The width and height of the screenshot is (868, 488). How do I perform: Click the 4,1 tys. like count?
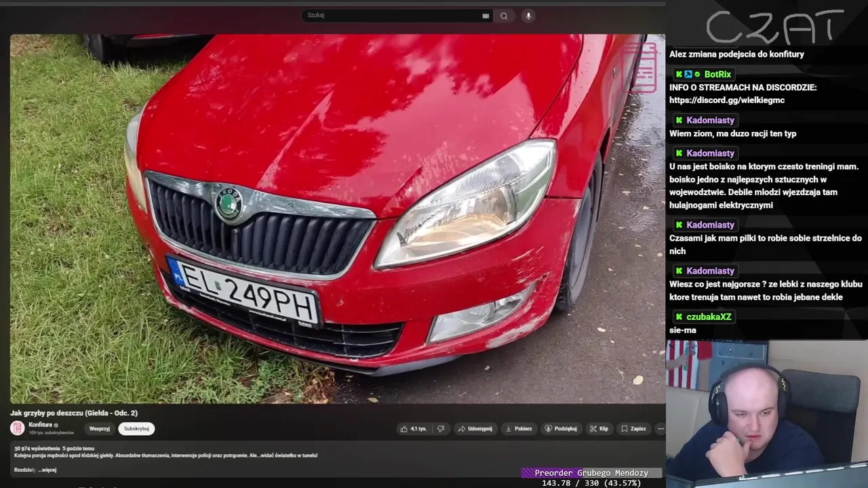[418, 429]
